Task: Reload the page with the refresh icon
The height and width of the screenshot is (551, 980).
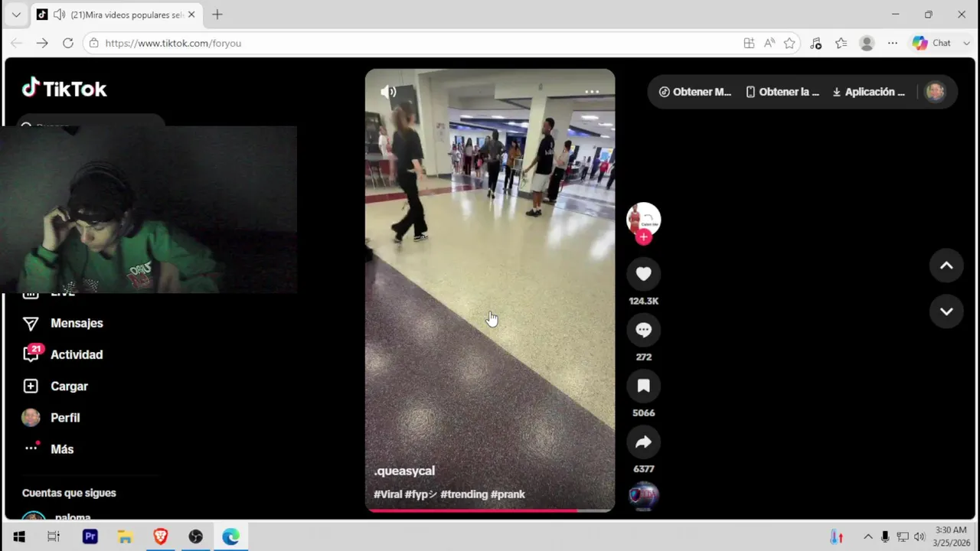Action: (x=68, y=43)
